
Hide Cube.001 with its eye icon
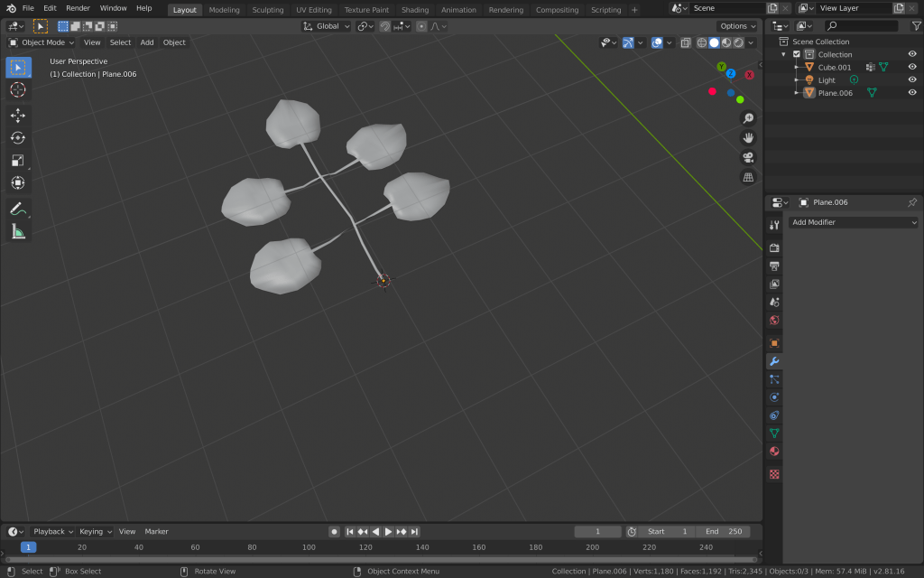(912, 67)
